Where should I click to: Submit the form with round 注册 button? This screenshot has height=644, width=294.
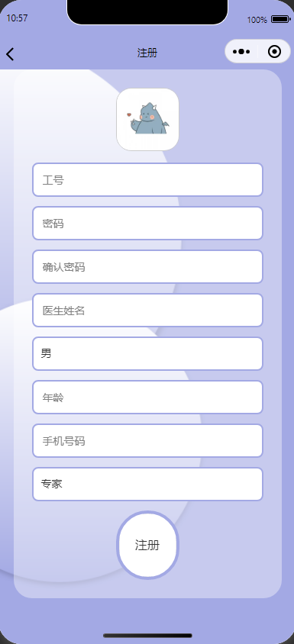click(147, 545)
